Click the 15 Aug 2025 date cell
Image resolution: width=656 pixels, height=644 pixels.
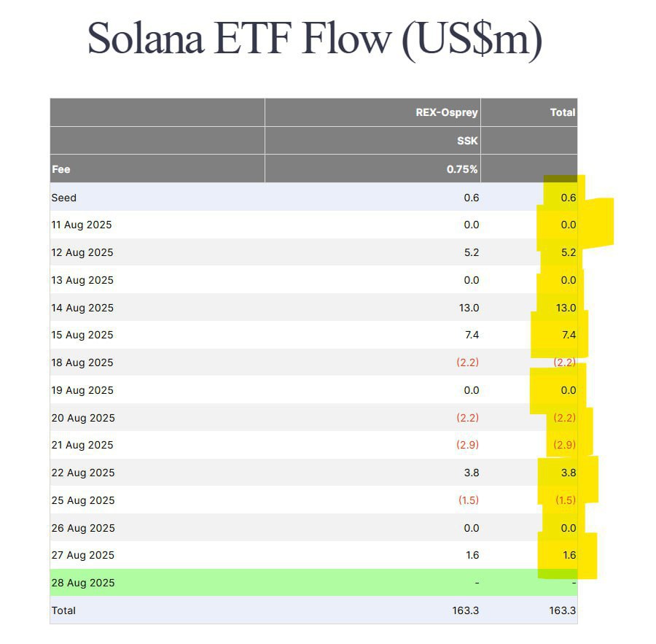pos(82,335)
